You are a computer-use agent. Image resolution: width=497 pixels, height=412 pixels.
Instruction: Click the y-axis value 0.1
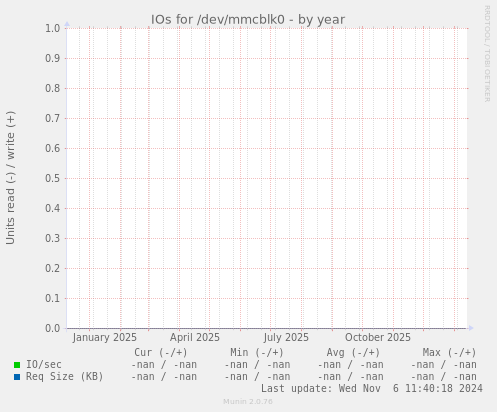(x=53, y=298)
